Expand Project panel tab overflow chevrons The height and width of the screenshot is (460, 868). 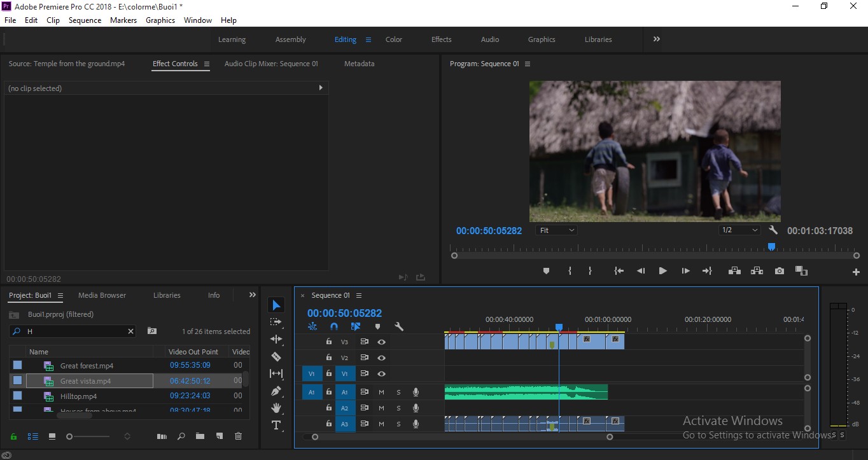[253, 295]
